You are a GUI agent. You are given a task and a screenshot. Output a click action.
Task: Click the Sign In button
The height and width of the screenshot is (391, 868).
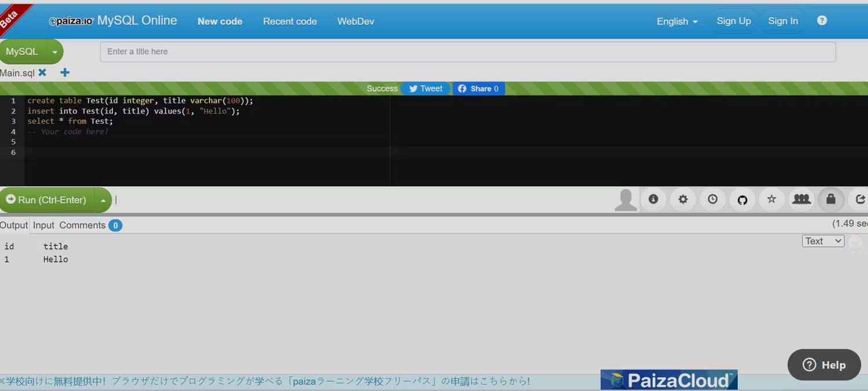tap(783, 21)
